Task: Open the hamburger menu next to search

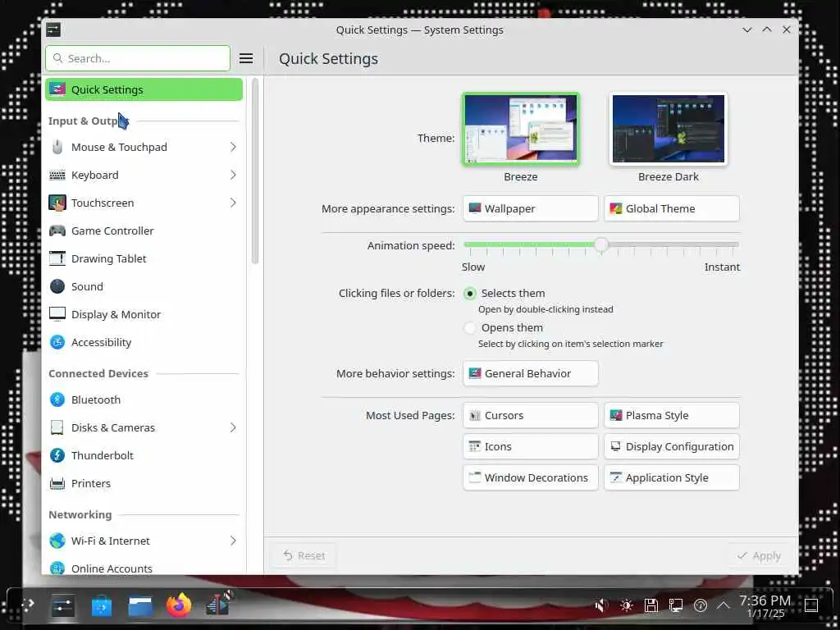Action: coord(246,58)
